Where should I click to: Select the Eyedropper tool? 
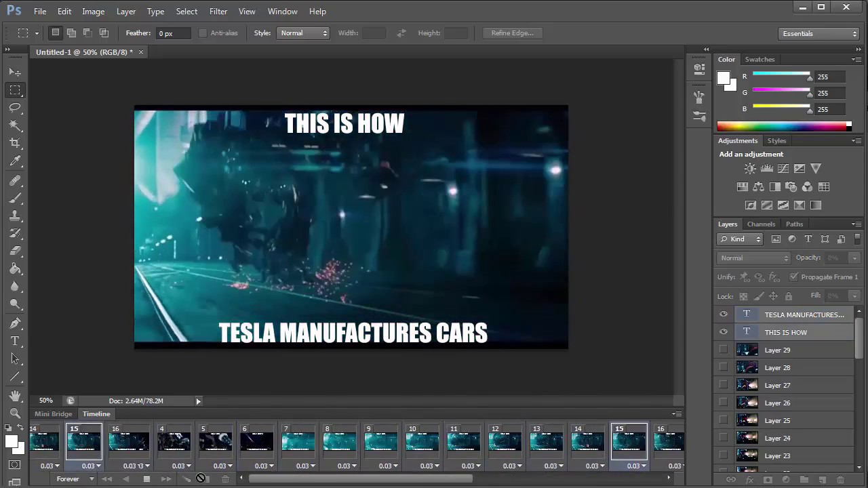(15, 161)
